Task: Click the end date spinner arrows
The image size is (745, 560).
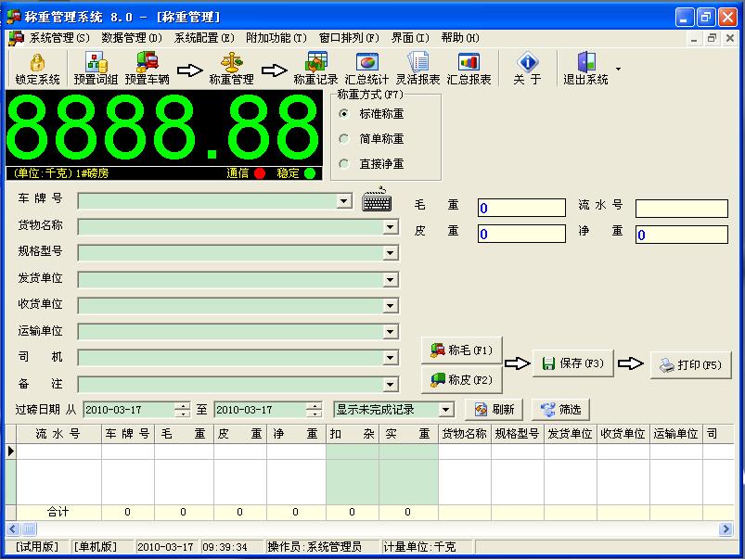Action: tap(315, 410)
